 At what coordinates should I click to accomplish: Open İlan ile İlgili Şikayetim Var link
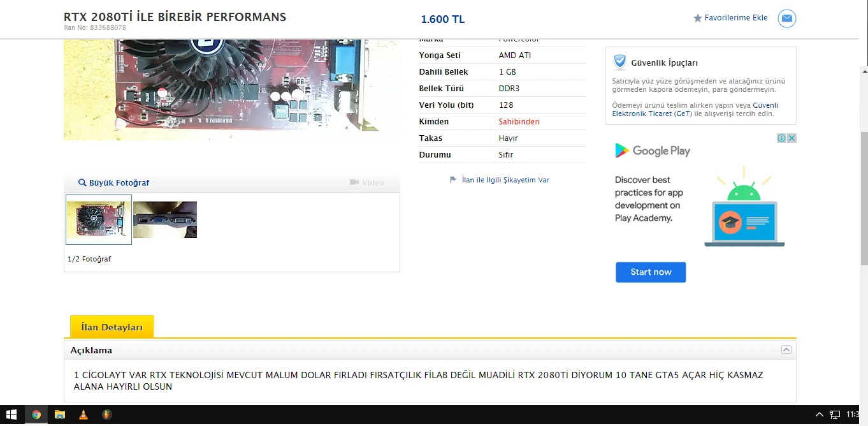(505, 180)
